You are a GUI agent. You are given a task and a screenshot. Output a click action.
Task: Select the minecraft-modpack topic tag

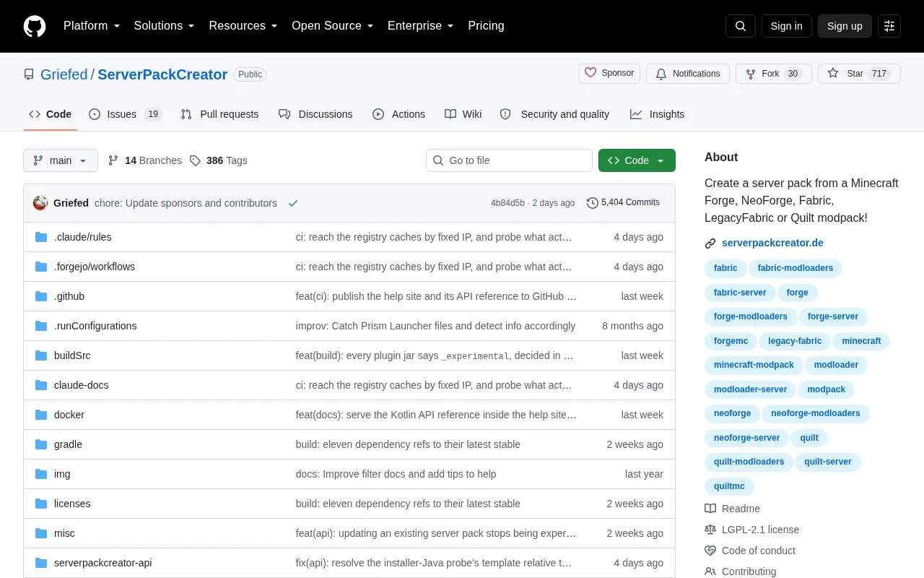(754, 365)
